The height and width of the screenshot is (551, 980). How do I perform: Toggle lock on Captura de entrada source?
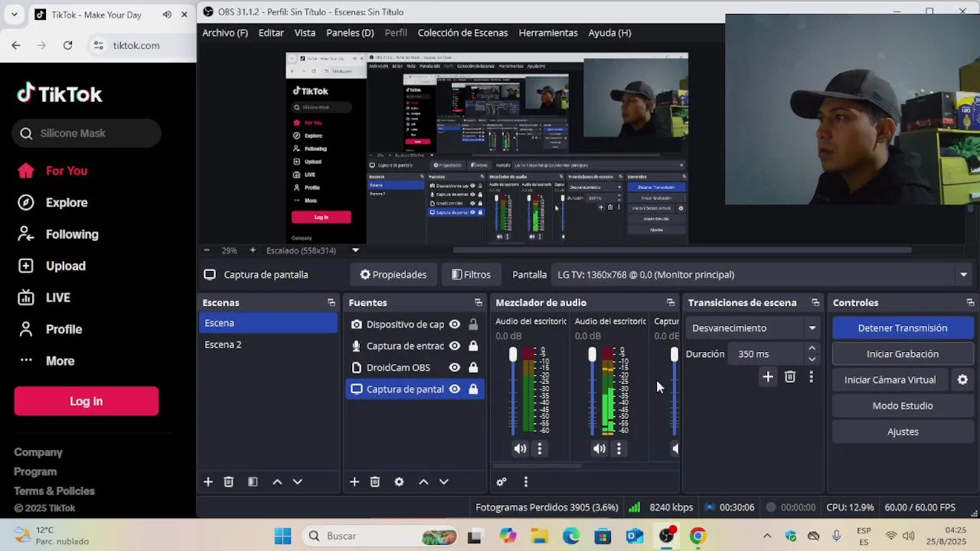pos(473,346)
